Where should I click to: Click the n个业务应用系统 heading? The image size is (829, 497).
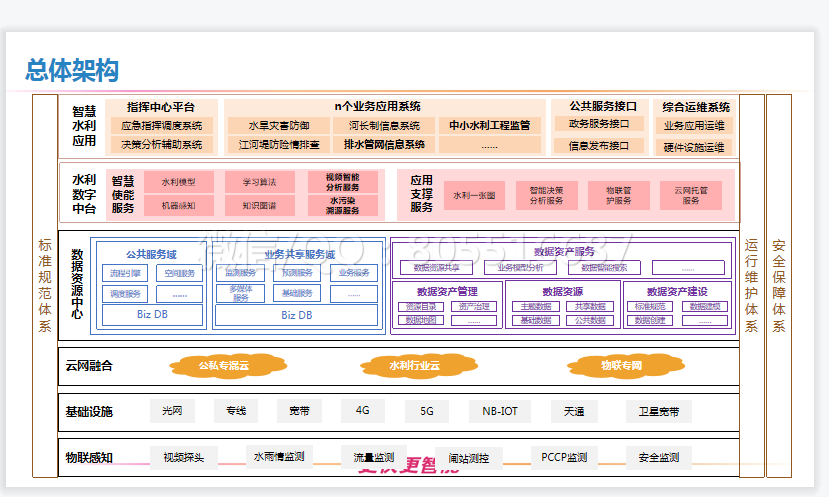coord(377,106)
